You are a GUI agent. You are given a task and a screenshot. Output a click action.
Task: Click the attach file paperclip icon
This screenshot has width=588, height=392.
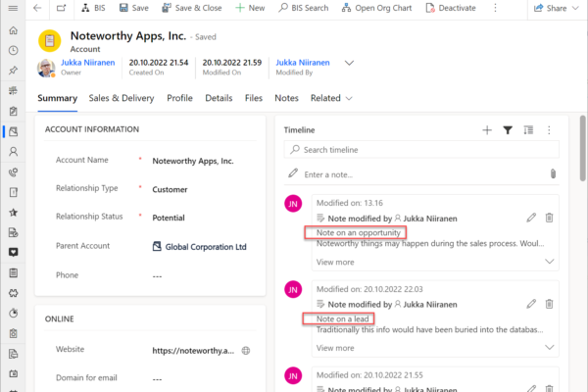tap(553, 173)
